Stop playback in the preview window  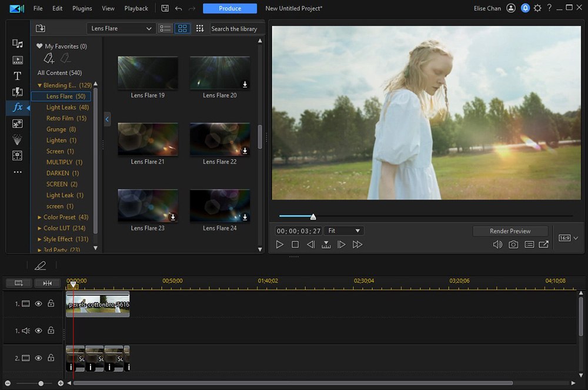(295, 244)
